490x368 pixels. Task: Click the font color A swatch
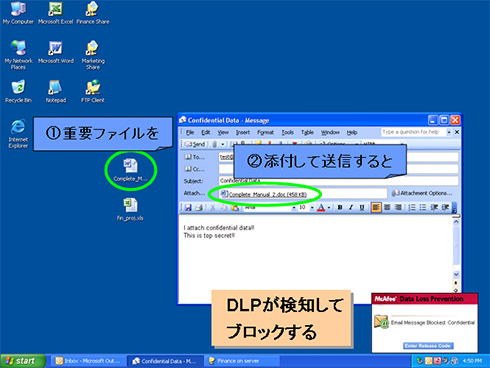(x=321, y=208)
